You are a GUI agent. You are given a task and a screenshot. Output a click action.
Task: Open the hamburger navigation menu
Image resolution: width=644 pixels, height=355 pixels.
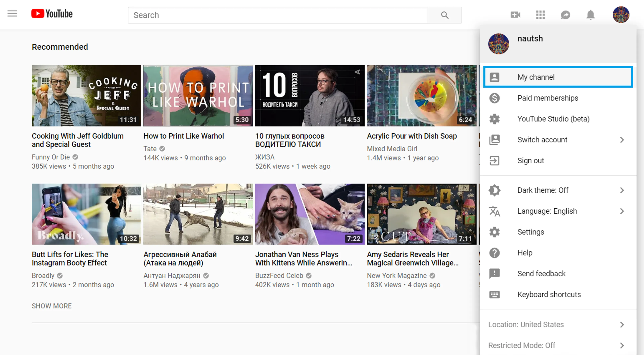[12, 13]
